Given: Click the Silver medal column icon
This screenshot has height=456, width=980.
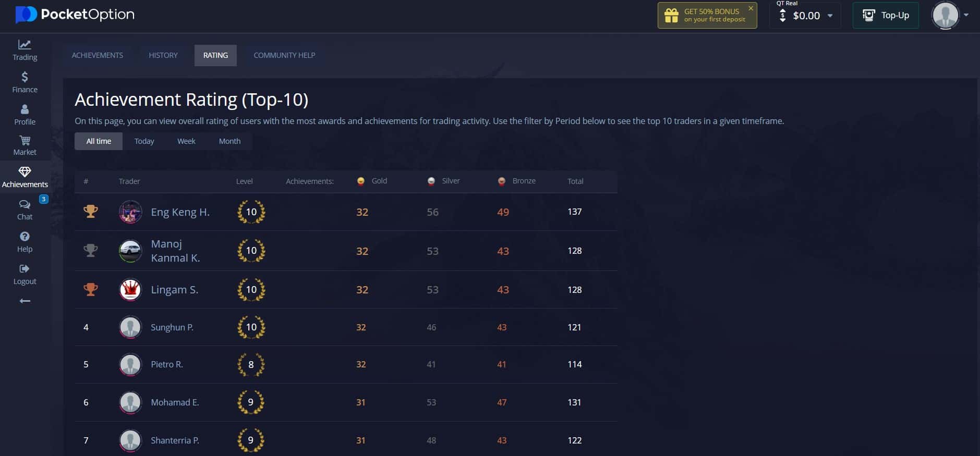Looking at the screenshot, I should (x=431, y=181).
